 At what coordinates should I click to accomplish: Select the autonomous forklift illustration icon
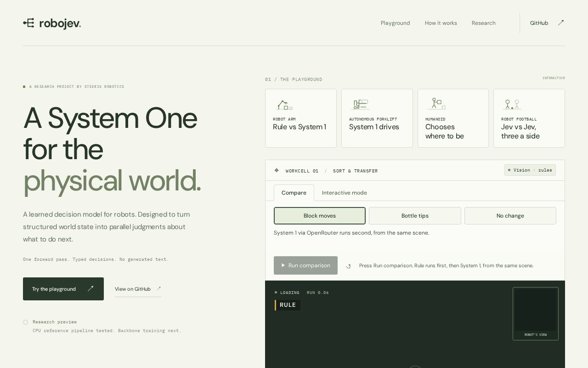pyautogui.click(x=360, y=104)
